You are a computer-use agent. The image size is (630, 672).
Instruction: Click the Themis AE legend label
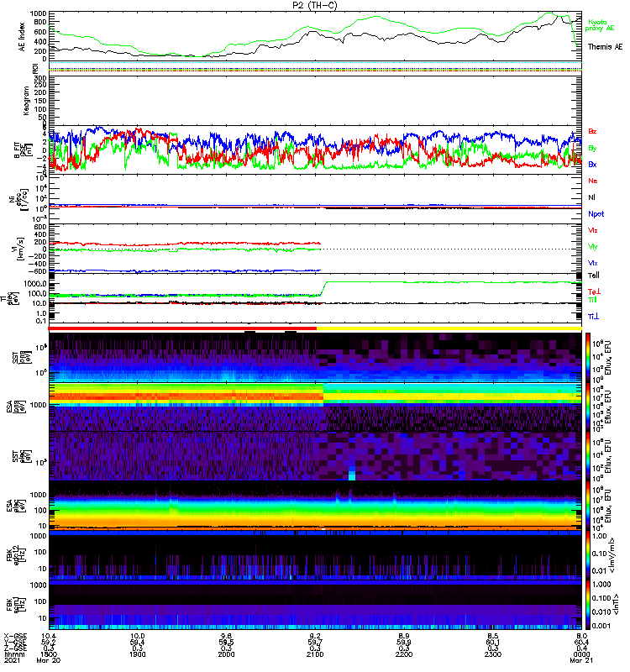pos(605,47)
